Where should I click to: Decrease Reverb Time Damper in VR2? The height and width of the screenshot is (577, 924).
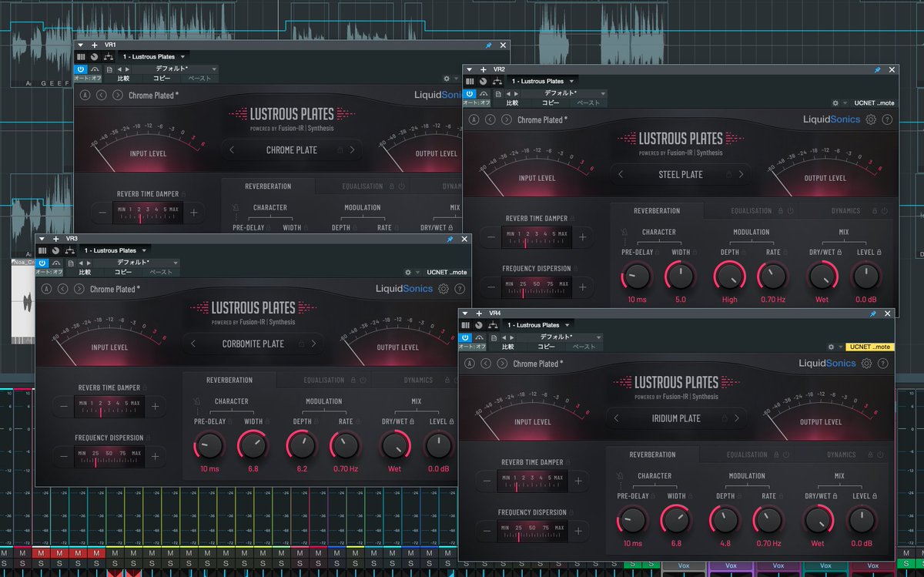(x=491, y=237)
